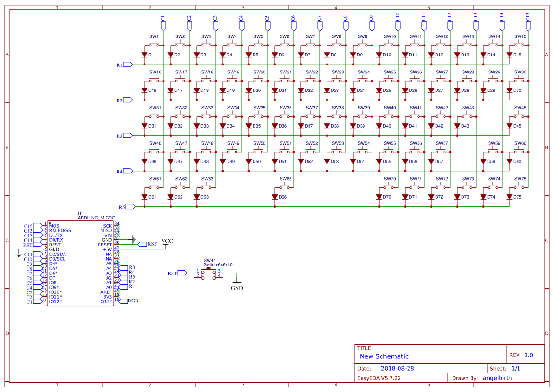Select the diode D1 symbol

[144, 55]
